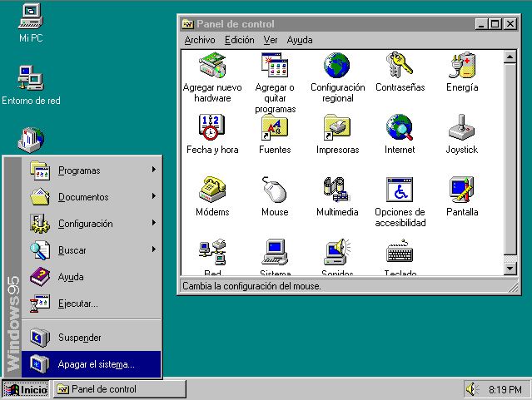This screenshot has height=400, width=532.
Task: Open Internet globe icon
Action: click(400, 127)
